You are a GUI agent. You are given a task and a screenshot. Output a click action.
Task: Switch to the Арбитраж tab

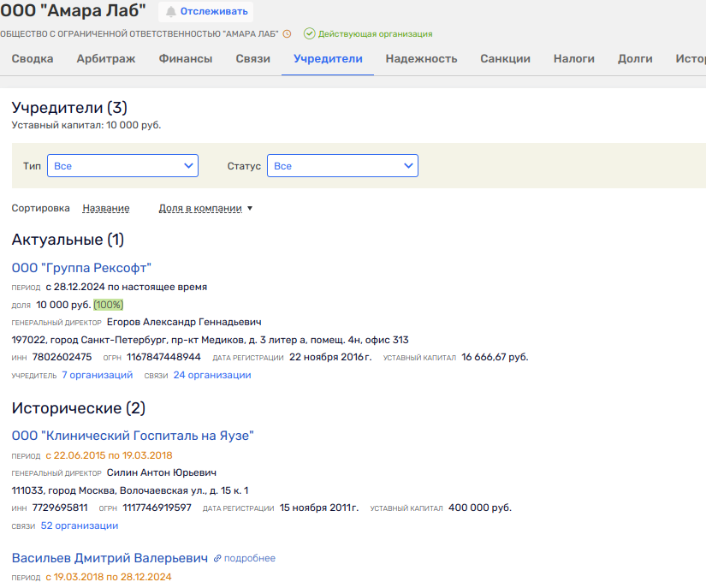pyautogui.click(x=106, y=59)
